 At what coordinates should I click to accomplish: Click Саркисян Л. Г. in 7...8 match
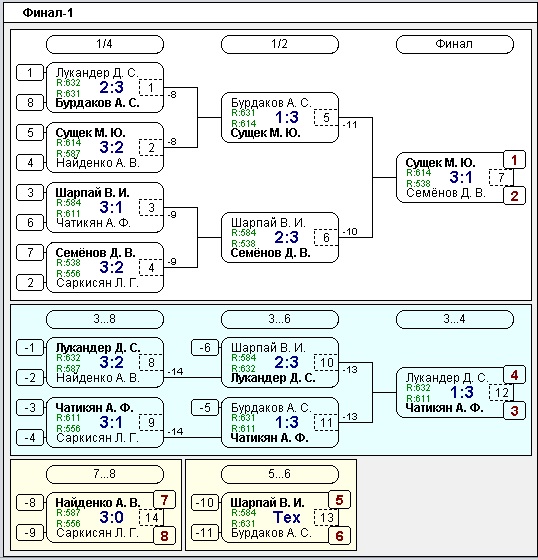97,533
